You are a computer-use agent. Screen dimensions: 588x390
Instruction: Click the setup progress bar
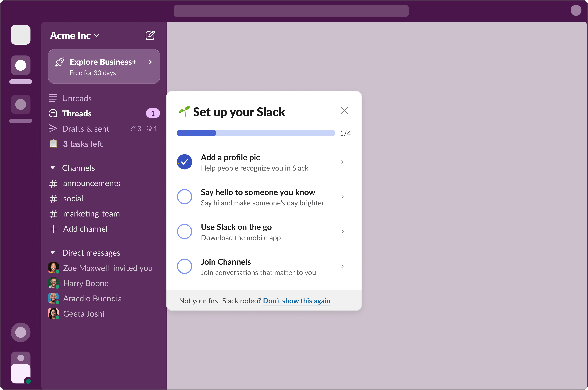pyautogui.click(x=256, y=133)
